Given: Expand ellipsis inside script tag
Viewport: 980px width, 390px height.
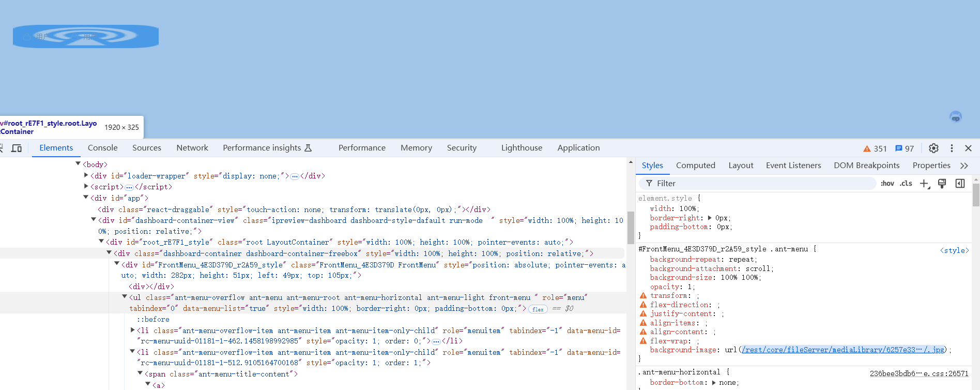Looking at the screenshot, I should click(x=129, y=187).
